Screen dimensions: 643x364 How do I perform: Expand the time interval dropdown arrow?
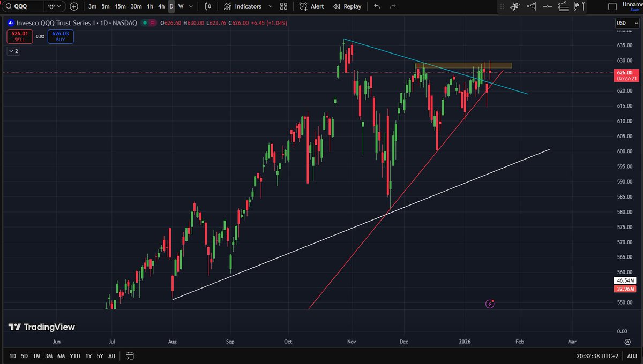pos(191,6)
